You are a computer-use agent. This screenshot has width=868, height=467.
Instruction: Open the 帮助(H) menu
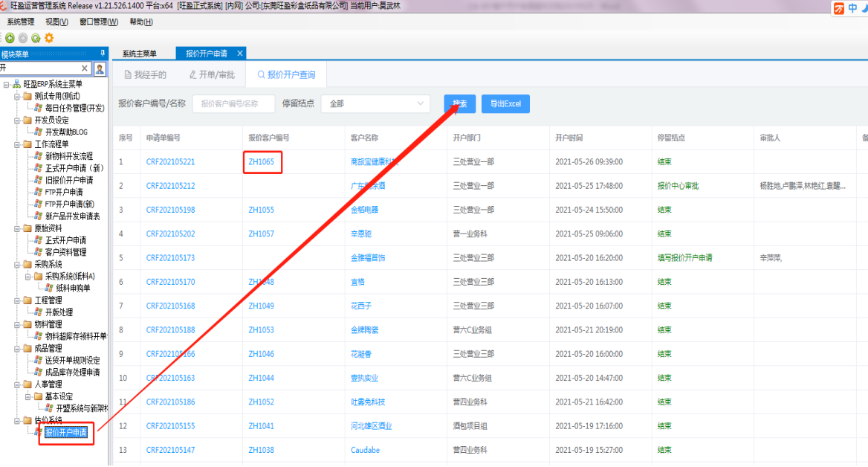(x=140, y=22)
